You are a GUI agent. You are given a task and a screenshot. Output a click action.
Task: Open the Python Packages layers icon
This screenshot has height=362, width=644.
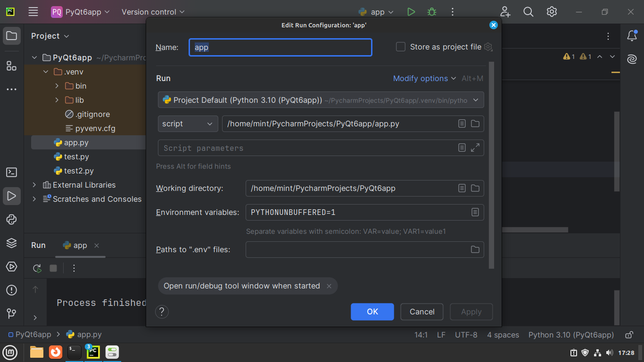(12, 243)
